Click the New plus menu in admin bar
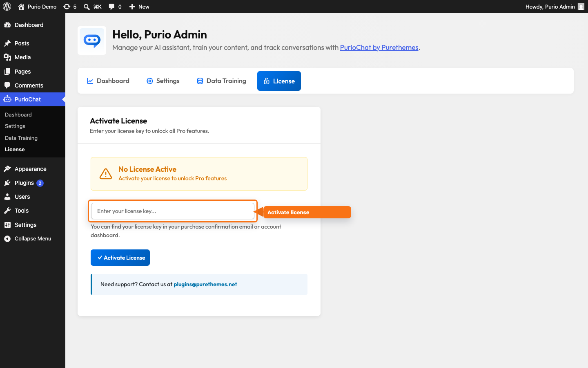Image resolution: width=588 pixels, height=368 pixels. (x=139, y=7)
